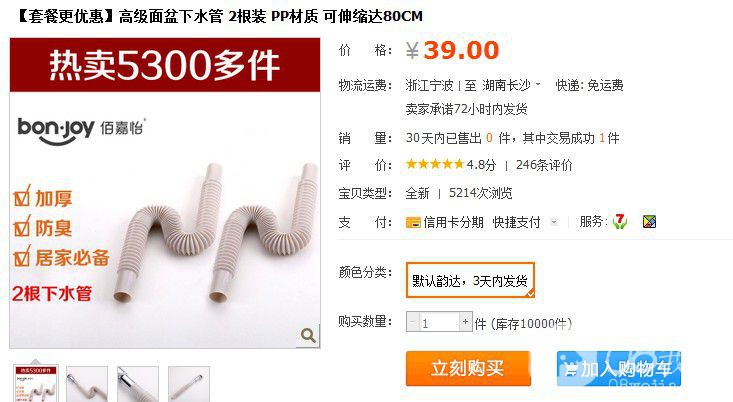Select the first thumbnail with red banner
The height and width of the screenshot is (402, 733).
coord(36,383)
